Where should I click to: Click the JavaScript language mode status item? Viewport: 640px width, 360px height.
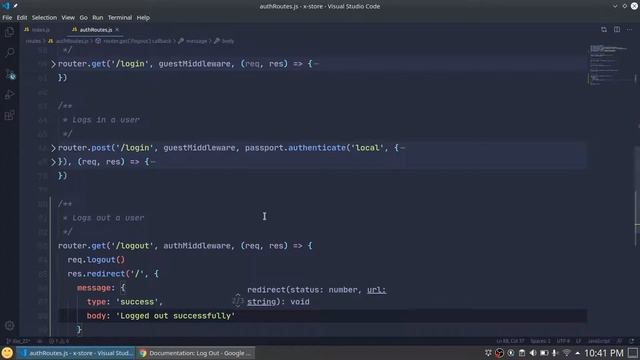tap(599, 341)
